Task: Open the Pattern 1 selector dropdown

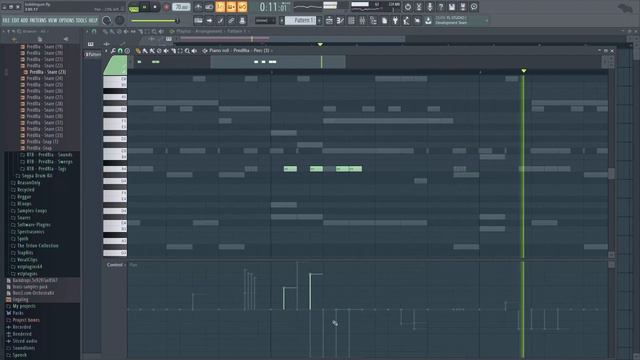Action: tap(300, 20)
